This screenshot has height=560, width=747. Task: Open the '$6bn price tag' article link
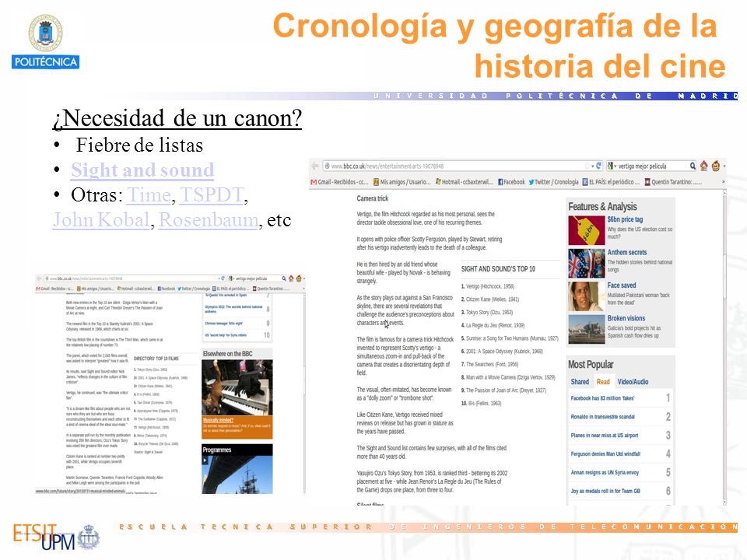point(625,219)
